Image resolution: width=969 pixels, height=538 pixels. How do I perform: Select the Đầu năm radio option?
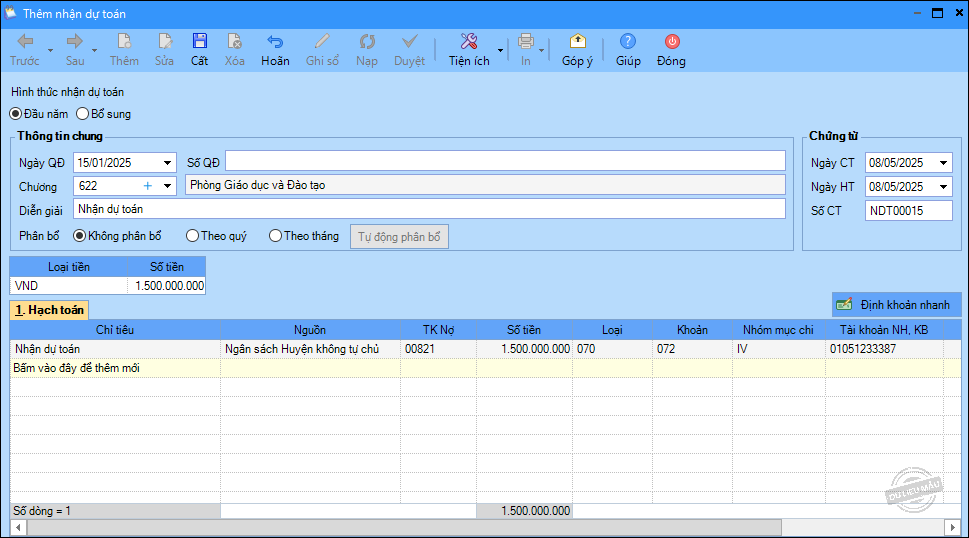click(39, 114)
